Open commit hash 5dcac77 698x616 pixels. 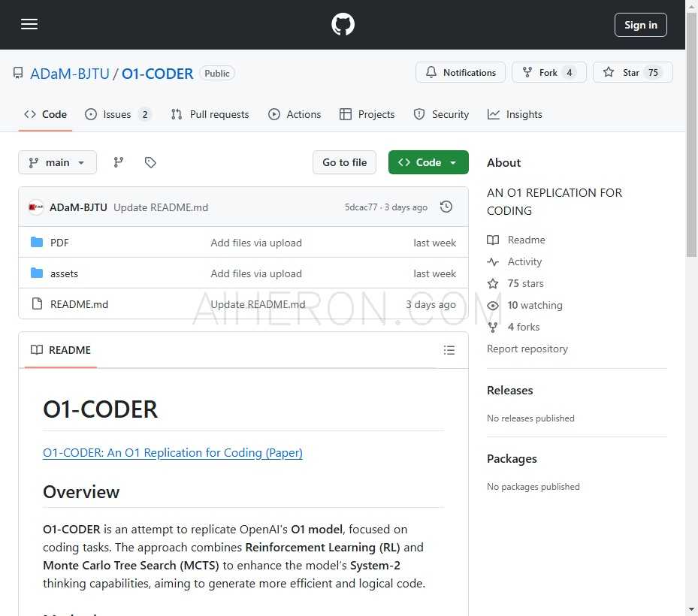361,207
